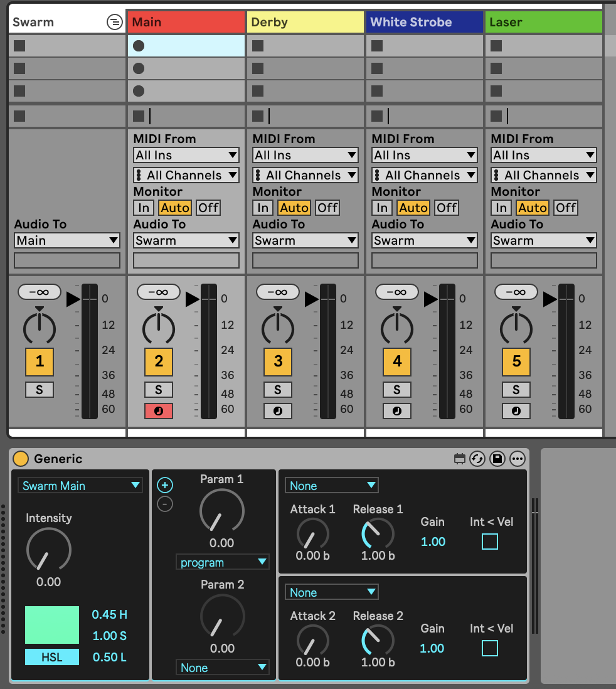Click the minus icon beside Param 1
Viewport: 616px width, 689px height.
[165, 503]
